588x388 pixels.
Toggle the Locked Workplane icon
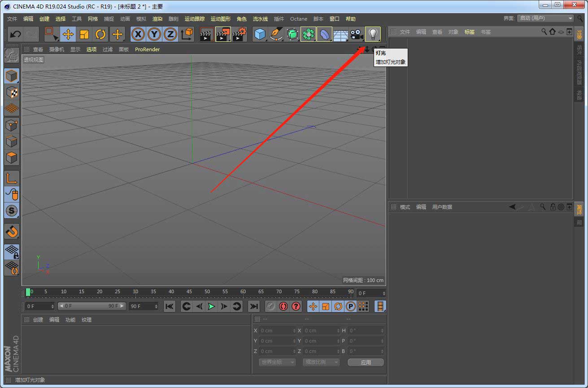(x=12, y=251)
